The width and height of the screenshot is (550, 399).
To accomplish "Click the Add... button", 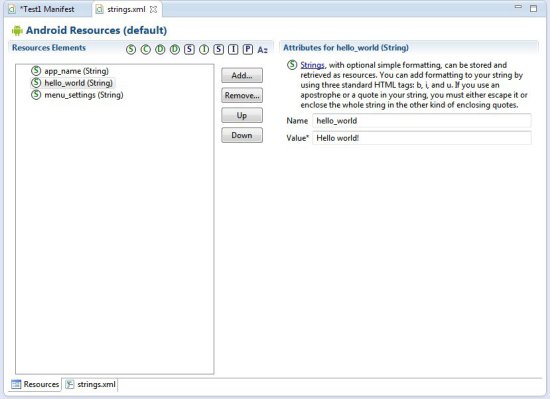I will tap(242, 75).
